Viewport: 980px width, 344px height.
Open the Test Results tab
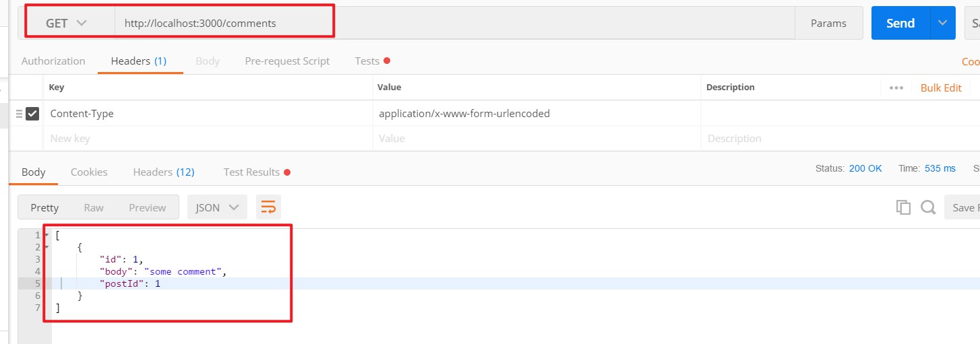256,172
